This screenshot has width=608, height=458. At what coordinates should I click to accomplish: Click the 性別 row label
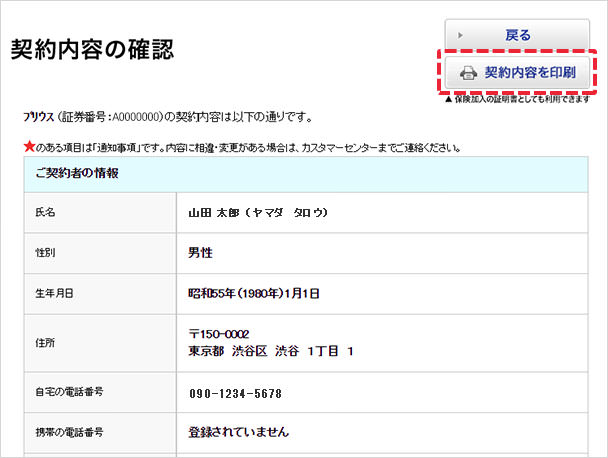(46, 253)
